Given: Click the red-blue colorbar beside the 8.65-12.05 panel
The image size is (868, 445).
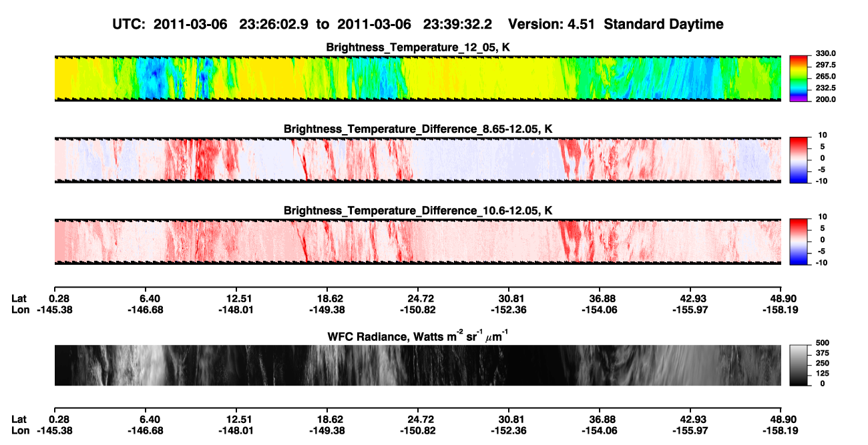Looking at the screenshot, I should (799, 161).
